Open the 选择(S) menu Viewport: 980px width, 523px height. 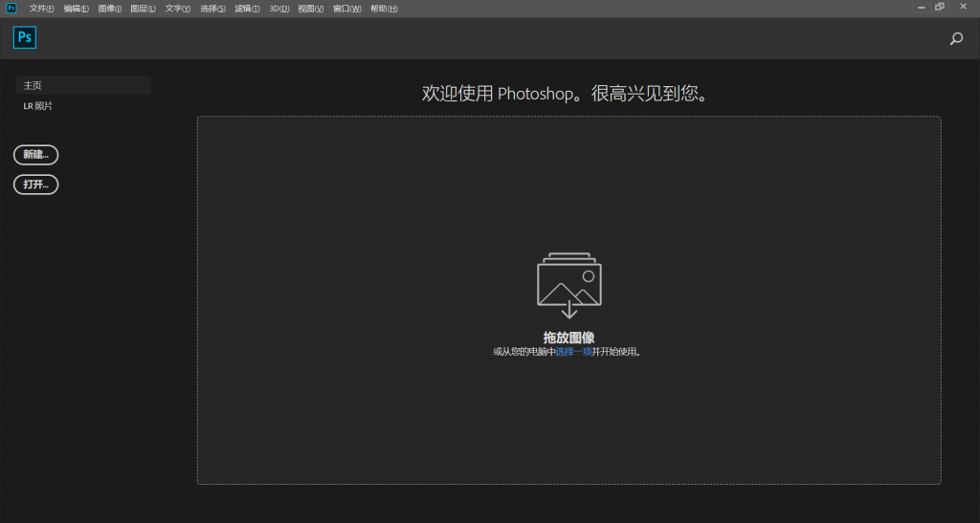(x=212, y=9)
